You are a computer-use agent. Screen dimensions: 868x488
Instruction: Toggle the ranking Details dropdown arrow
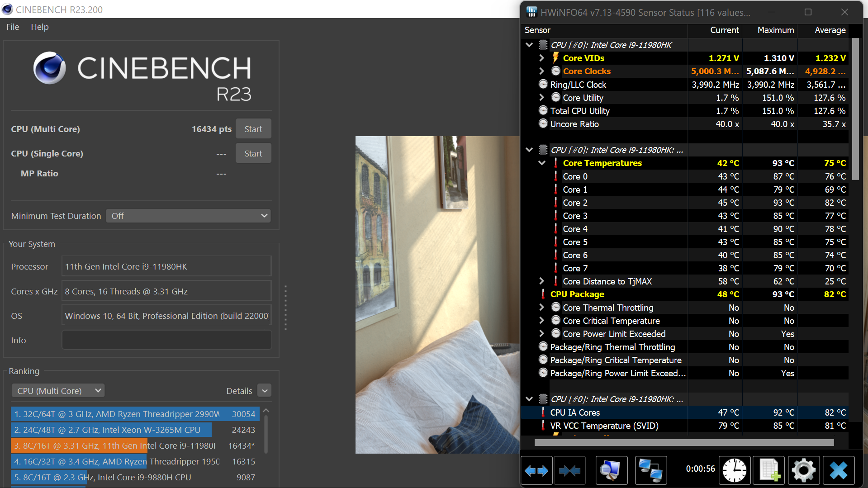(x=265, y=390)
